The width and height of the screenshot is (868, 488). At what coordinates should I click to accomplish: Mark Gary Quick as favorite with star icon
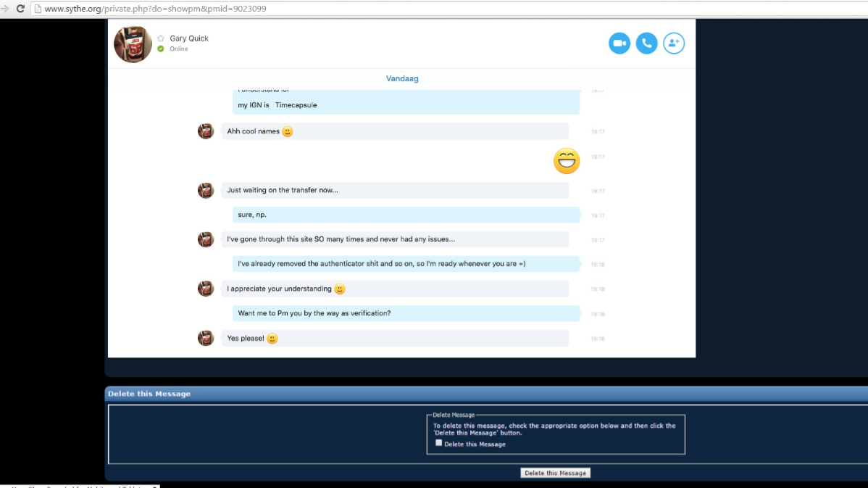(x=161, y=38)
